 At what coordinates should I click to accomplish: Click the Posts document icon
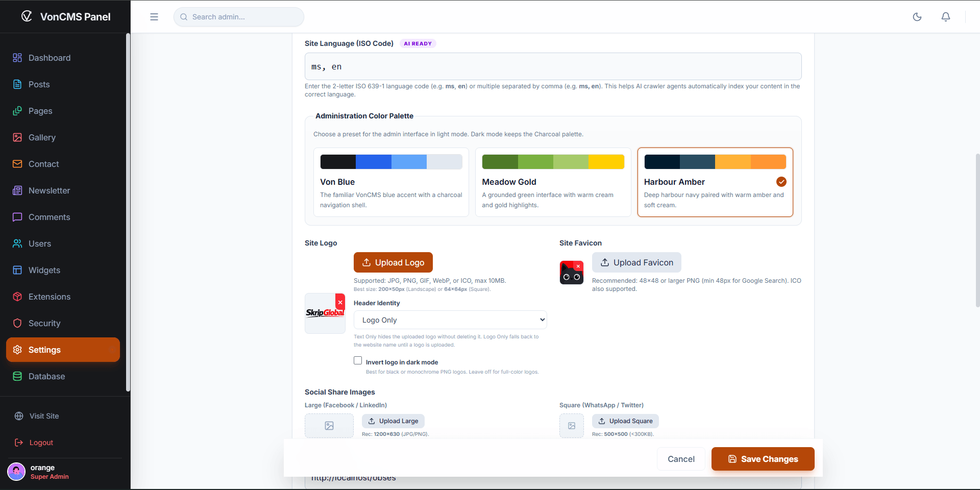click(17, 84)
